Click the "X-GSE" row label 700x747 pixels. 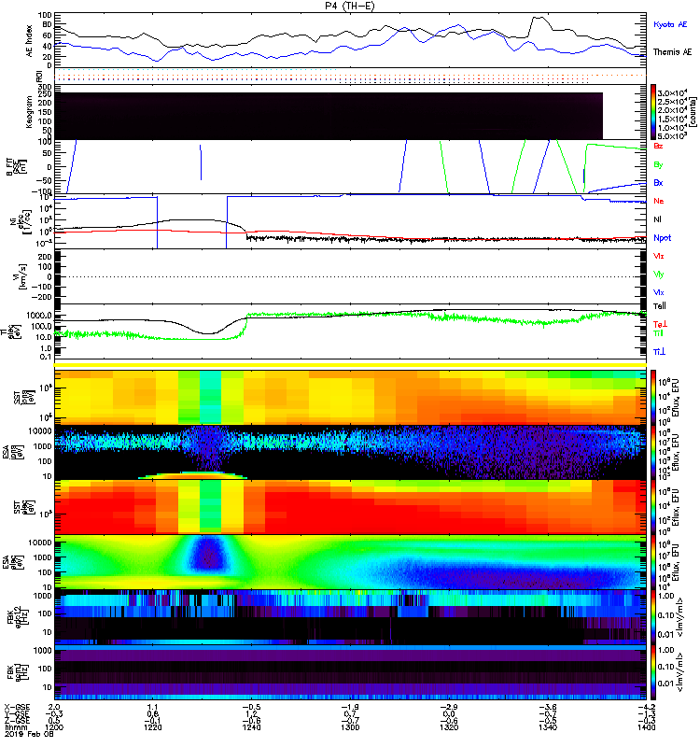coord(16,707)
